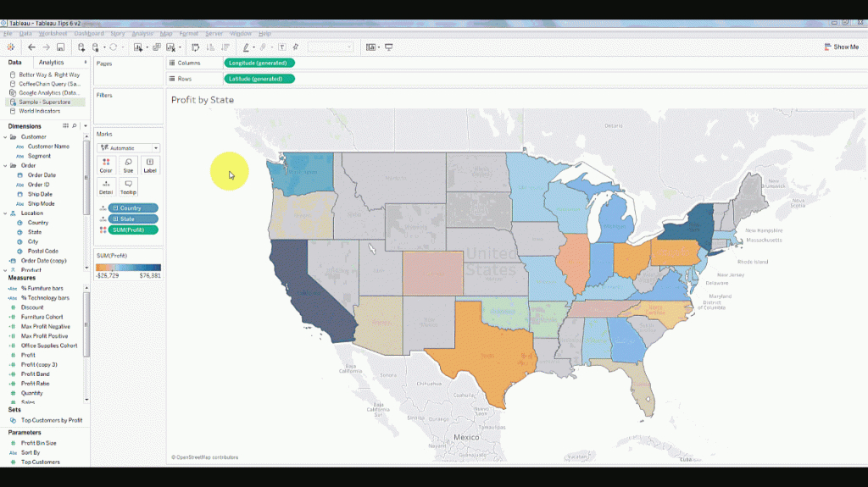The height and width of the screenshot is (487, 868).
Task: Click the Detail button on Marks card
Action: click(106, 187)
